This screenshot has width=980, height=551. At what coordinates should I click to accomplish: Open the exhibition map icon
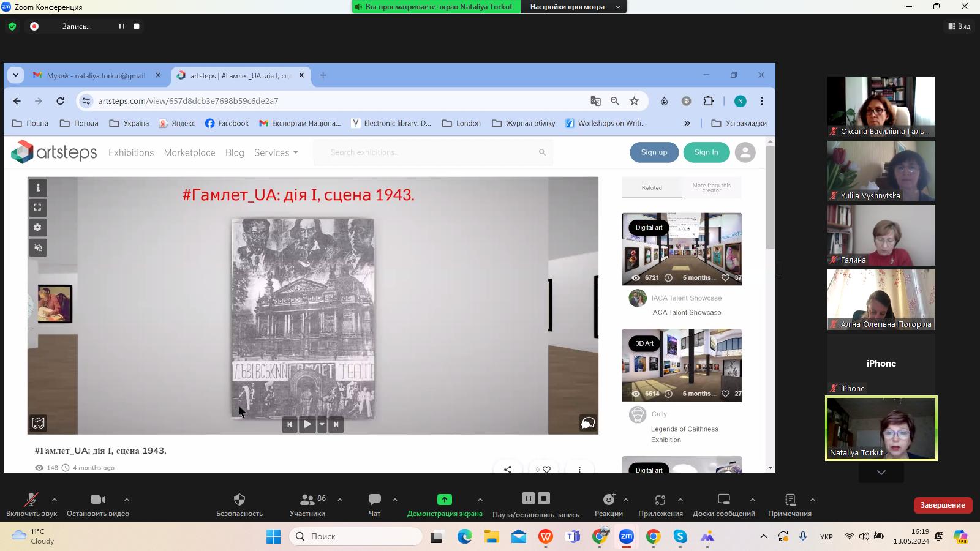pyautogui.click(x=38, y=423)
